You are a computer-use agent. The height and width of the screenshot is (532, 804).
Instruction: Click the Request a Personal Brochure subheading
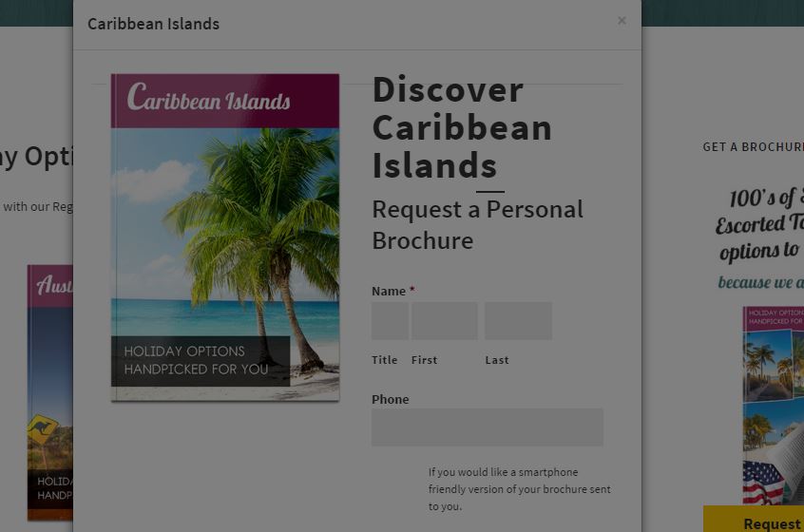click(477, 225)
